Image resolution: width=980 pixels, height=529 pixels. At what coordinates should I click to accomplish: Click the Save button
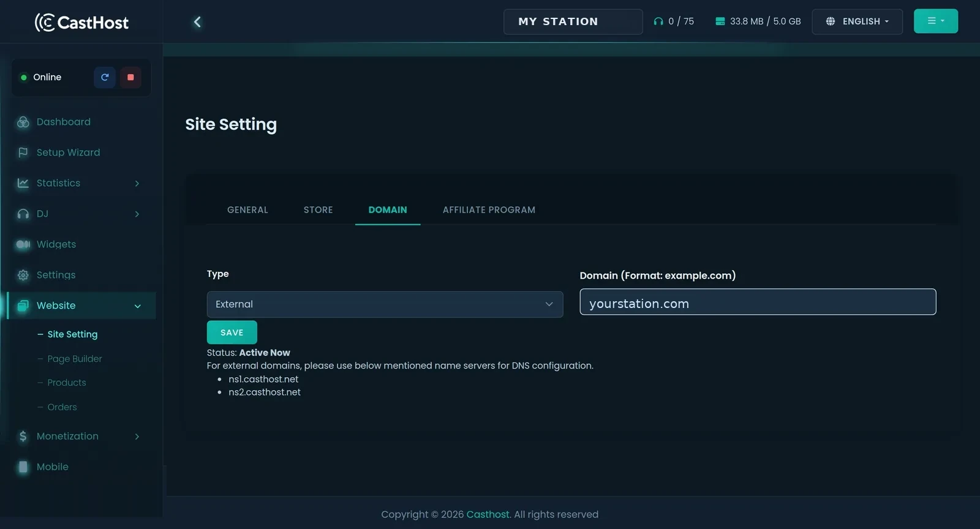pyautogui.click(x=232, y=332)
